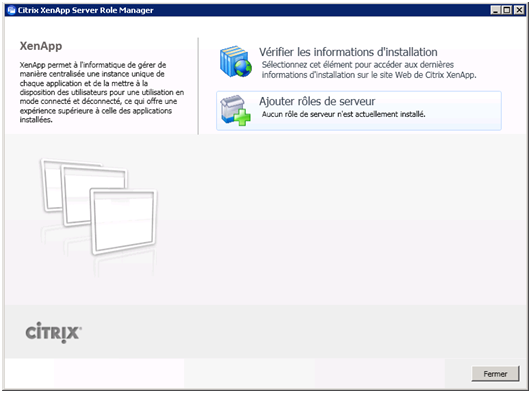
Task: Click the Citrix app icon in title bar
Action: click(12, 10)
